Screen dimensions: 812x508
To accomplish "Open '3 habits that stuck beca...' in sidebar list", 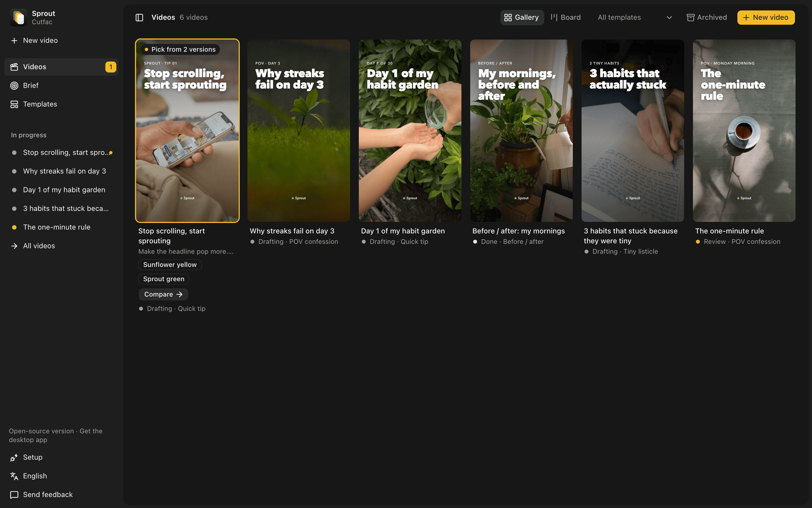I will click(x=61, y=209).
